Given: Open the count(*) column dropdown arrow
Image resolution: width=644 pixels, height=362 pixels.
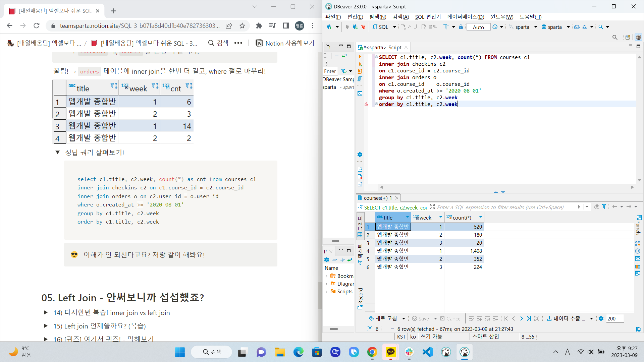Looking at the screenshot, I should click(x=480, y=217).
